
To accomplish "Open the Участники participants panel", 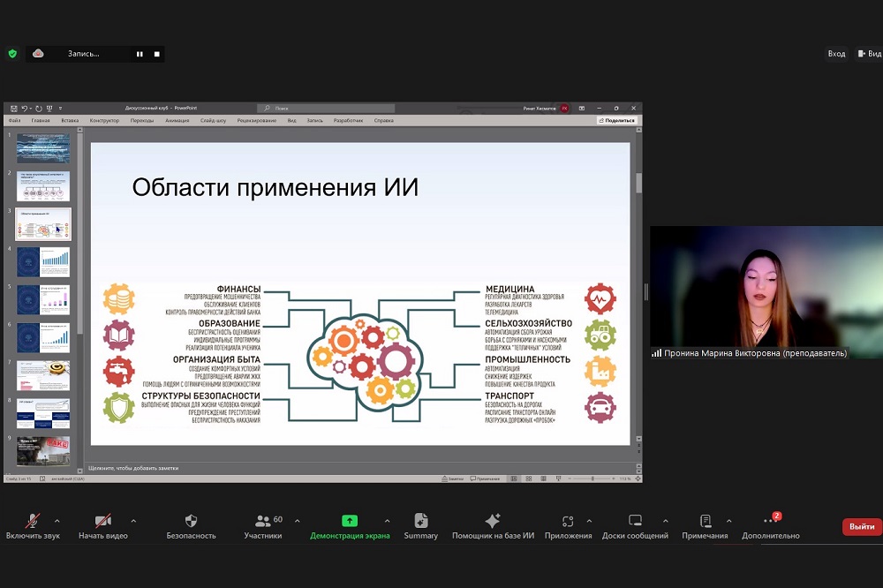I will click(x=263, y=521).
